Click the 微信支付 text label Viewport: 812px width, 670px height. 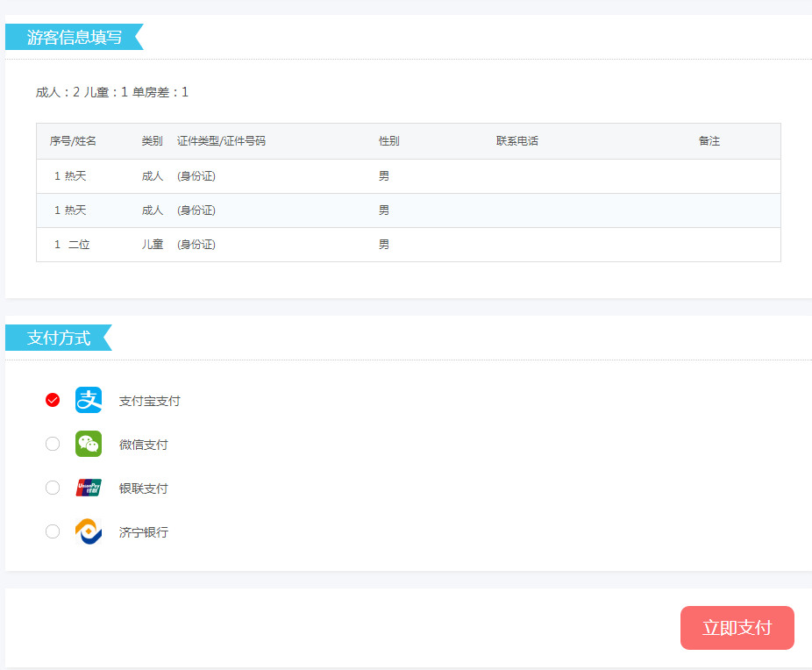click(143, 445)
